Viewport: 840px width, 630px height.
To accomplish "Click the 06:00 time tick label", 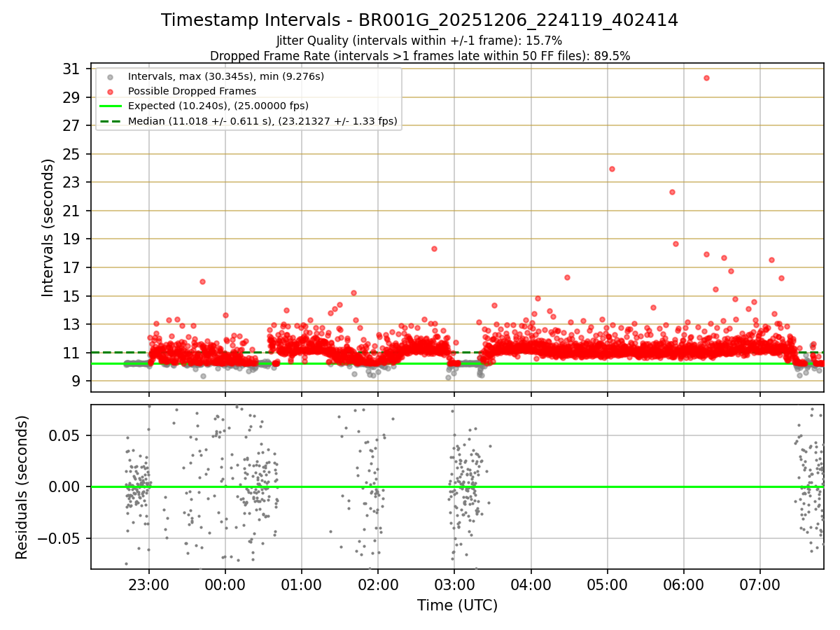I will pos(684,584).
